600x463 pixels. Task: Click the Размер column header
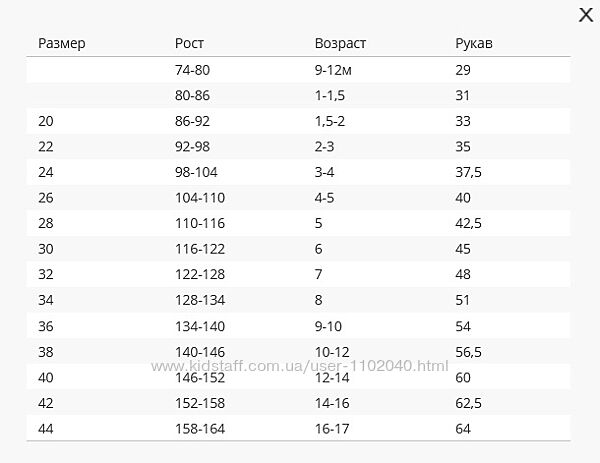point(62,44)
